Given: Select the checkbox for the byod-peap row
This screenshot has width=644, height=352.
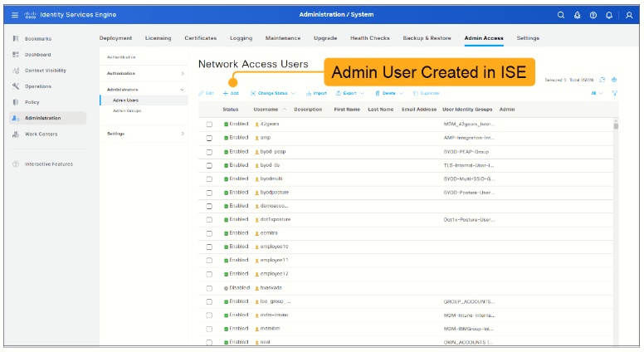Looking at the screenshot, I should [x=209, y=152].
